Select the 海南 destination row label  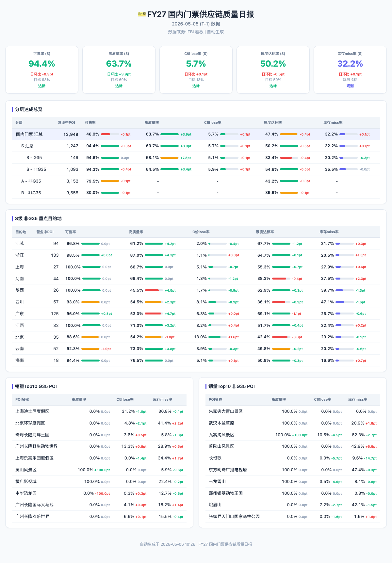pos(20,361)
